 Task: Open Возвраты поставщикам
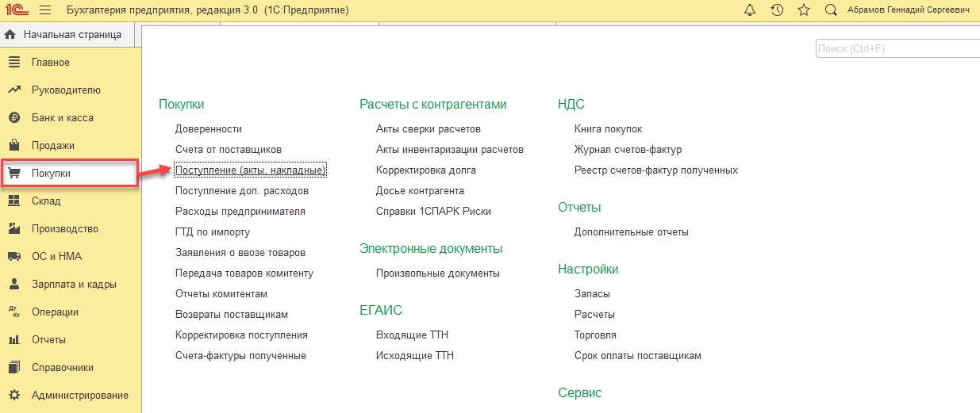point(232,314)
